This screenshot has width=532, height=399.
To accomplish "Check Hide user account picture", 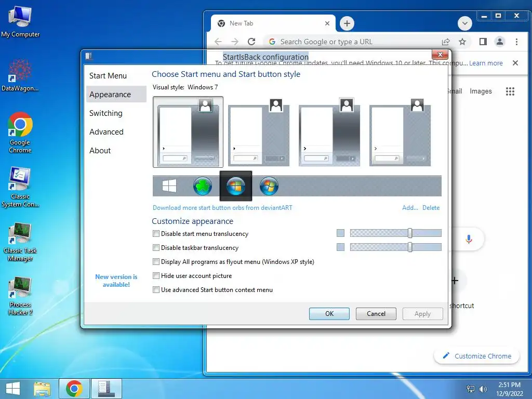I will click(x=156, y=275).
